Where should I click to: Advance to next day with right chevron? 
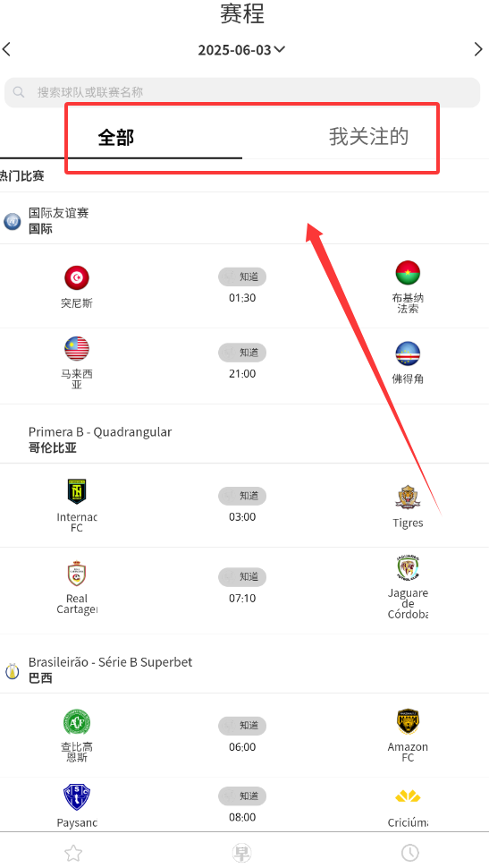click(478, 49)
